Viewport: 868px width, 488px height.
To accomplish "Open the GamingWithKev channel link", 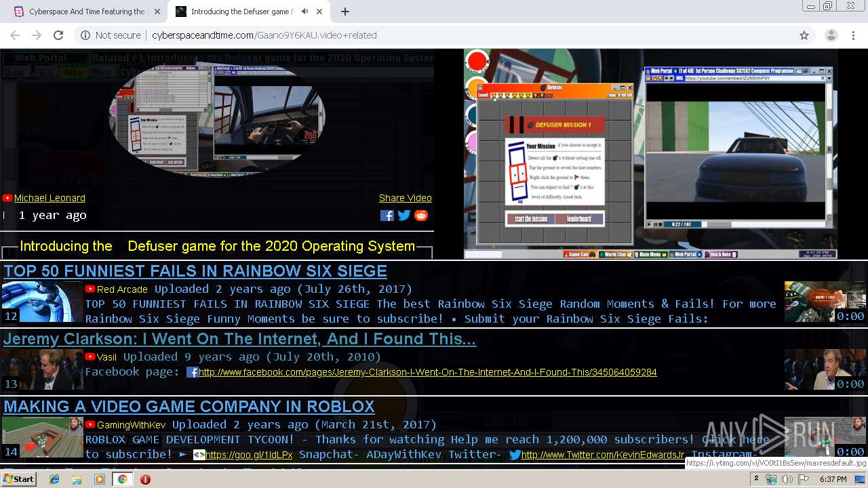I will pos(132,425).
